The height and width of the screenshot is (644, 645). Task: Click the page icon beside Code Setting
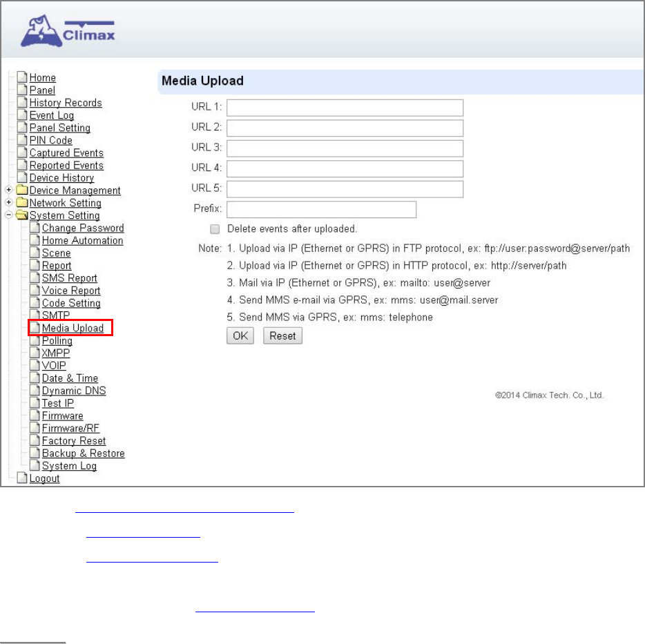(35, 302)
